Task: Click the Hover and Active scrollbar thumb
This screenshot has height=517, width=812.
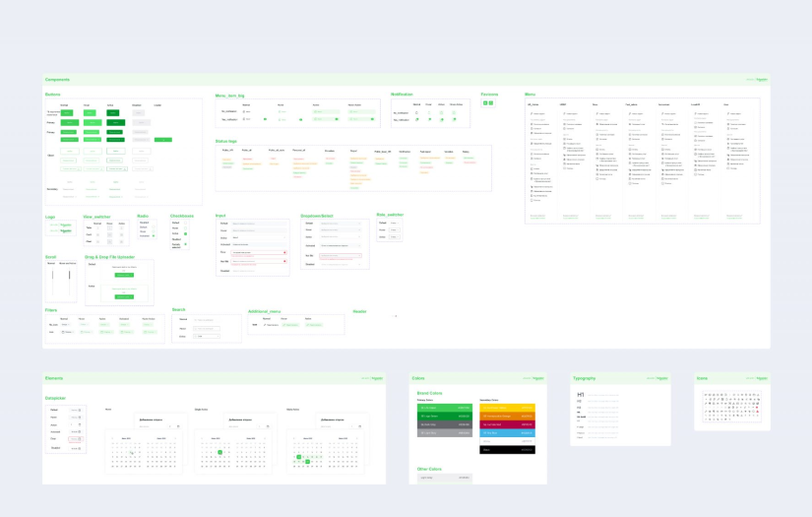Action: click(x=69, y=276)
